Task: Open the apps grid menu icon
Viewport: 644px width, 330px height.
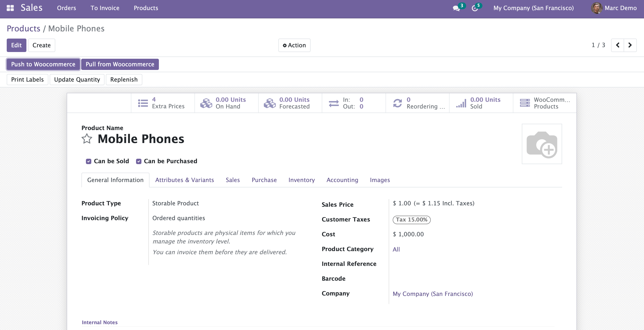Action: [10, 8]
